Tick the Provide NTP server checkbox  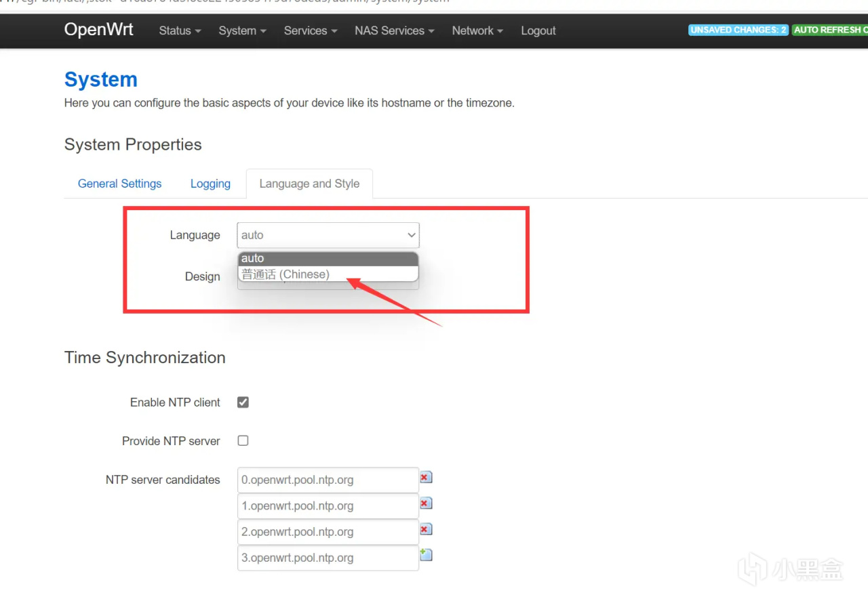click(x=243, y=440)
